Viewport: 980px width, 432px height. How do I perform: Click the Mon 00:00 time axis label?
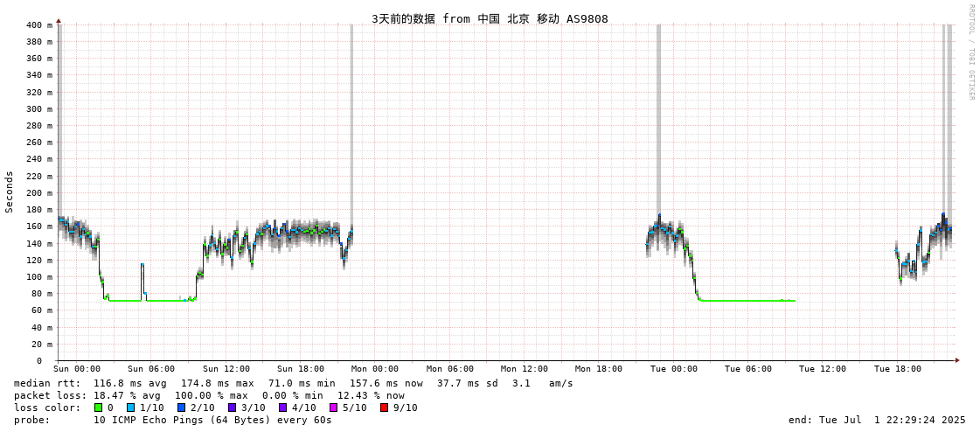click(x=375, y=369)
